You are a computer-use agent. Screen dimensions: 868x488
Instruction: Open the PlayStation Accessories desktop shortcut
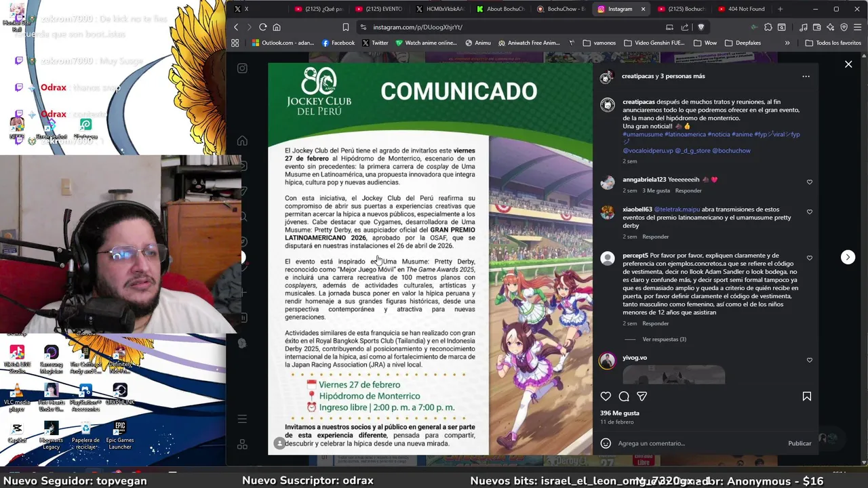pyautogui.click(x=85, y=398)
